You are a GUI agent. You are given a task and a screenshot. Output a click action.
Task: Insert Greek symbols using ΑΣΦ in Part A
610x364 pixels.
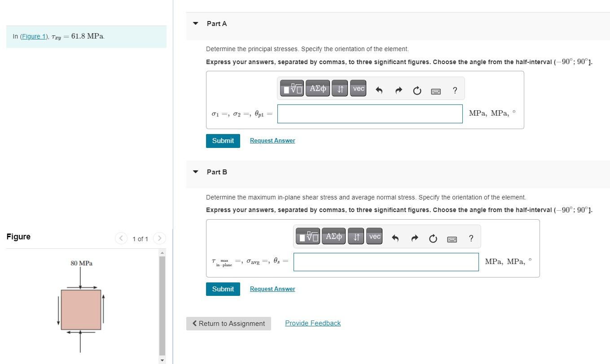click(x=317, y=88)
